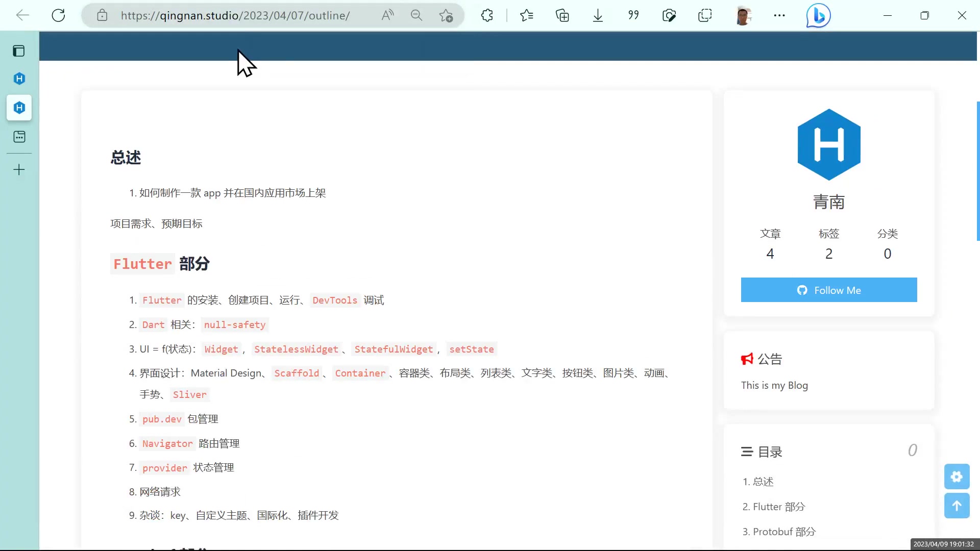Click the page refresh icon
Viewport: 980px width, 551px height.
tap(58, 15)
